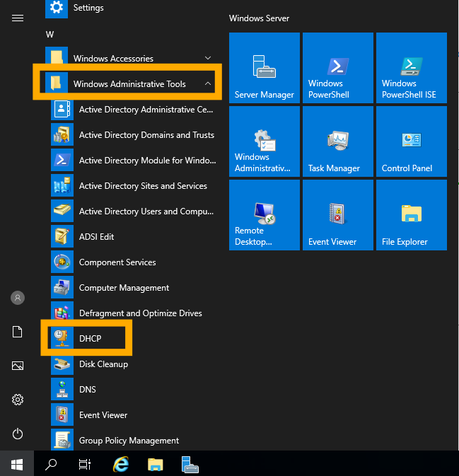Viewport: 459px width, 476px height.
Task: Launch Component Services icon
Action: (x=62, y=262)
